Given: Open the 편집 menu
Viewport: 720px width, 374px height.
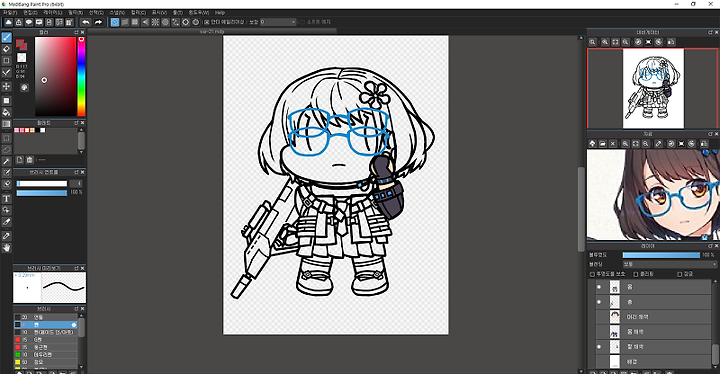Looking at the screenshot, I should (30, 13).
